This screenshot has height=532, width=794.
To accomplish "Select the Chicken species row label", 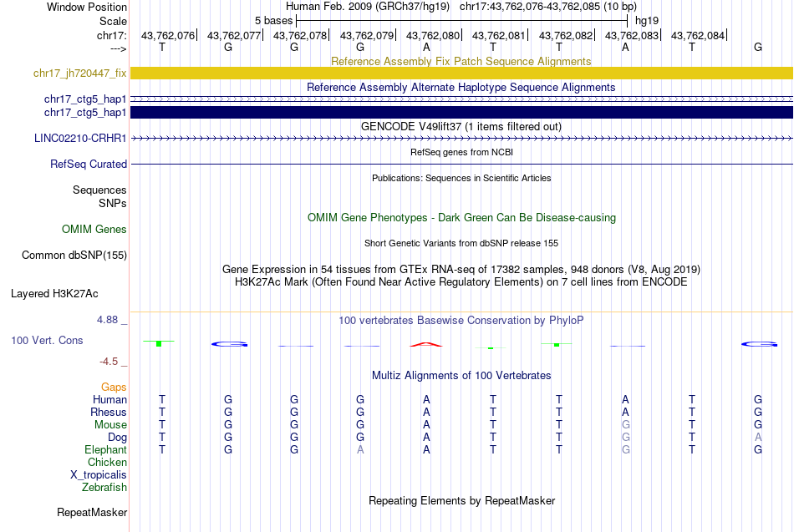I will pos(107,462).
